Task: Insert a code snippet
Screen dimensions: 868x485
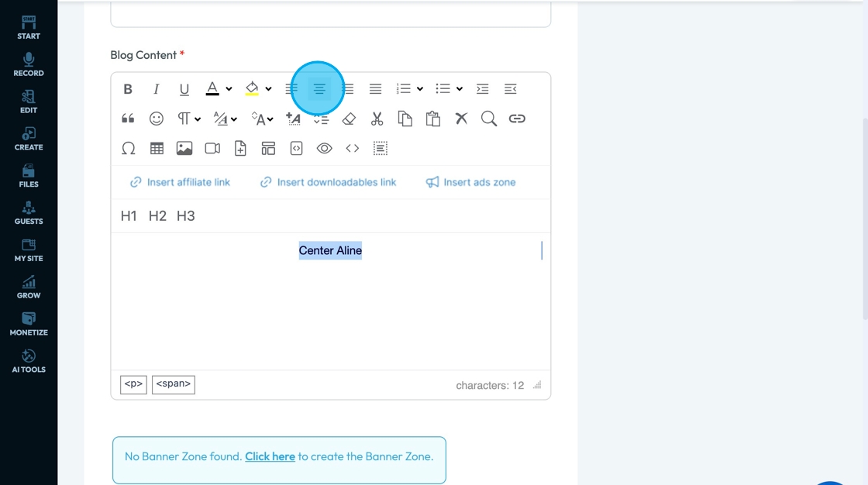Action: tap(296, 149)
